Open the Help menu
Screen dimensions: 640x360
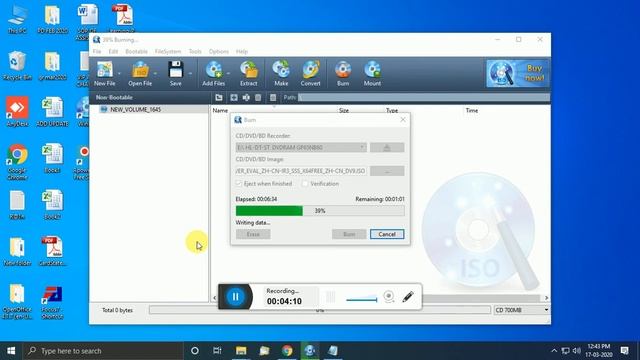242,51
